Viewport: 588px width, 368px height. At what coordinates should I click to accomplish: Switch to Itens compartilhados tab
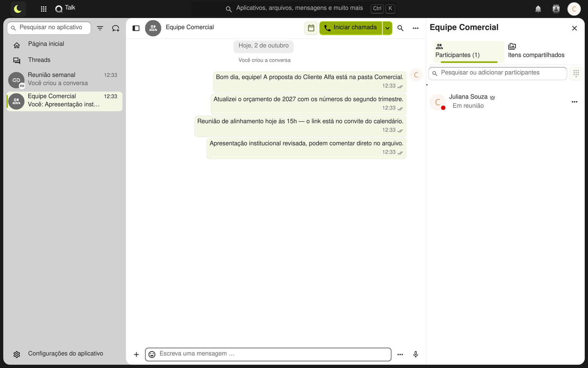(536, 52)
